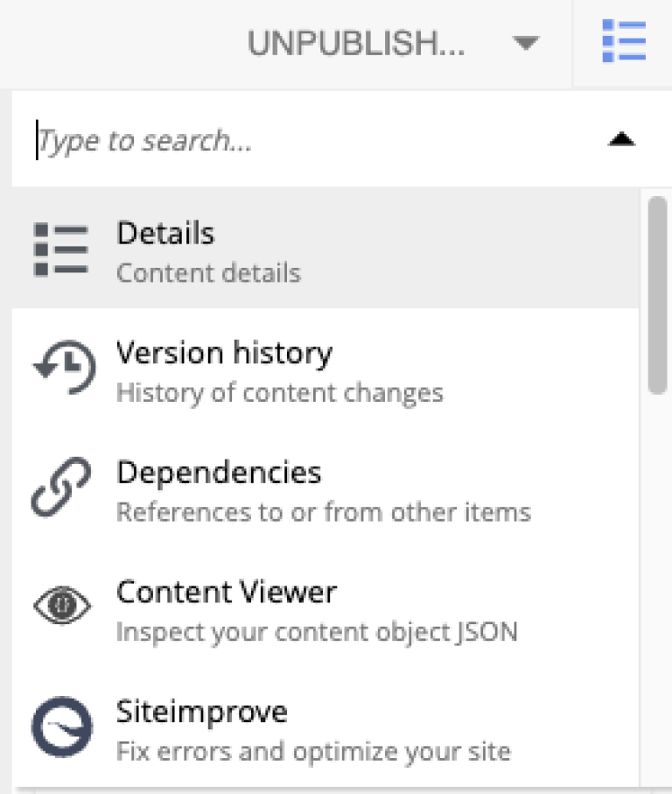Click the eye icon with info symbol
This screenshot has width=672, height=794.
click(x=59, y=606)
